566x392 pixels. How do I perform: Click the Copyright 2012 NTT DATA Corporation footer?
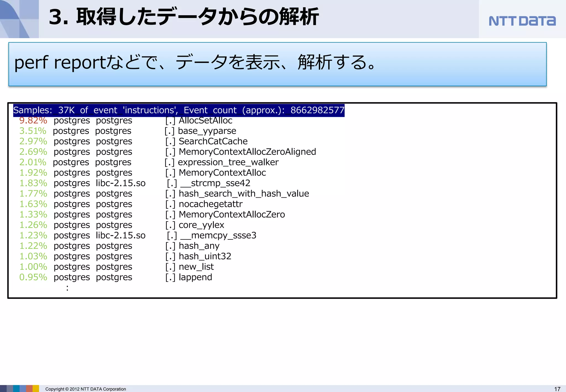tap(86, 389)
